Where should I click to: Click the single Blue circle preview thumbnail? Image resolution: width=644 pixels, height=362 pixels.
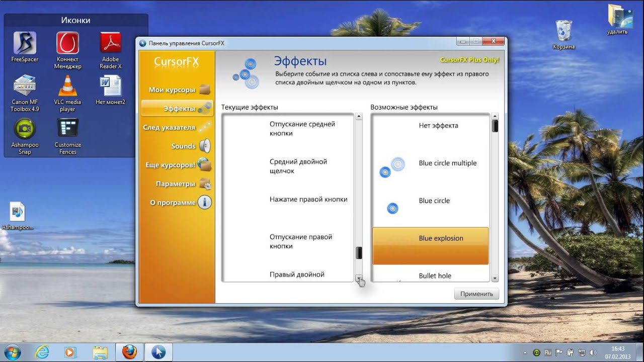[392, 208]
